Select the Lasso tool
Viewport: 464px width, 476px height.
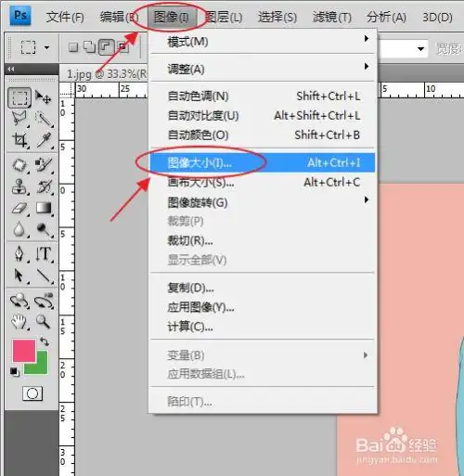[19, 119]
